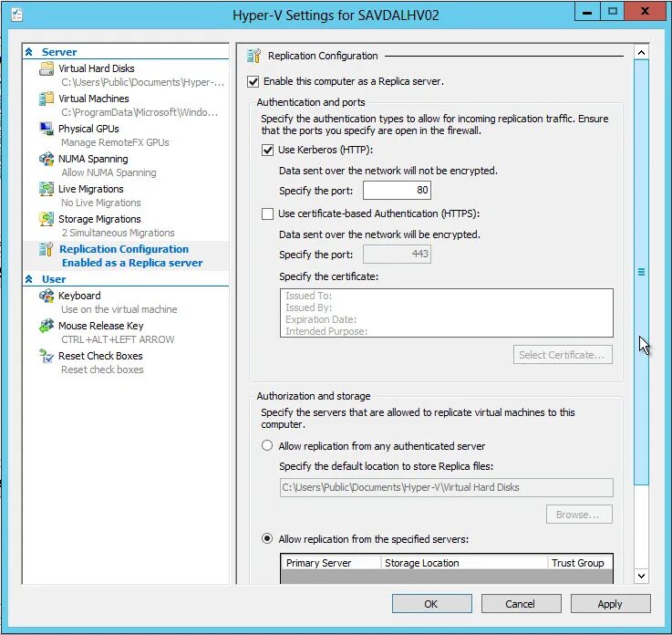Click the Replication Configuration header icon
The image size is (672, 635).
[253, 56]
